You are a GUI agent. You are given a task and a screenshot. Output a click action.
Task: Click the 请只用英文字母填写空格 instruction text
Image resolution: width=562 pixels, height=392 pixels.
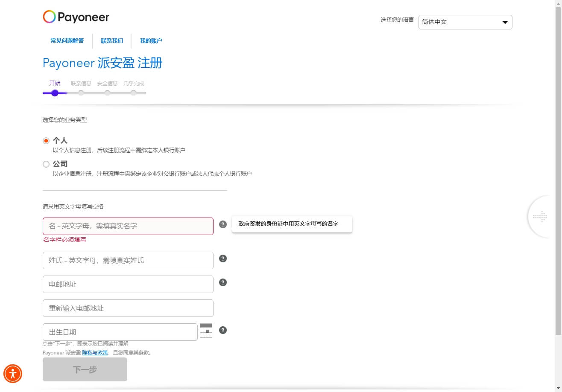click(x=73, y=206)
